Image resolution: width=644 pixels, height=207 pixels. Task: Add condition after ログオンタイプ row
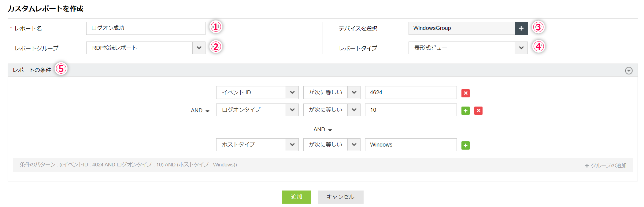click(465, 111)
